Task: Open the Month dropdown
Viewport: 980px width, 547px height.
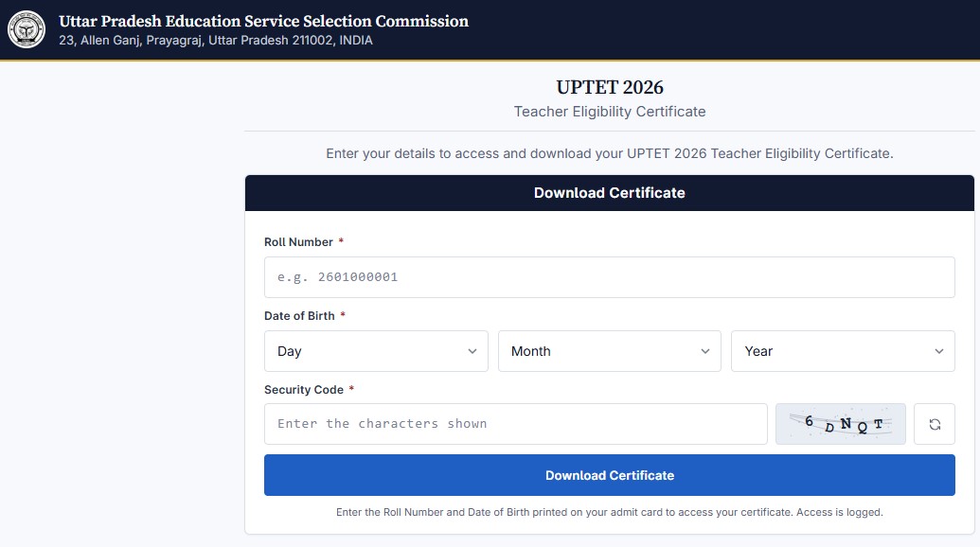Action: (x=610, y=351)
